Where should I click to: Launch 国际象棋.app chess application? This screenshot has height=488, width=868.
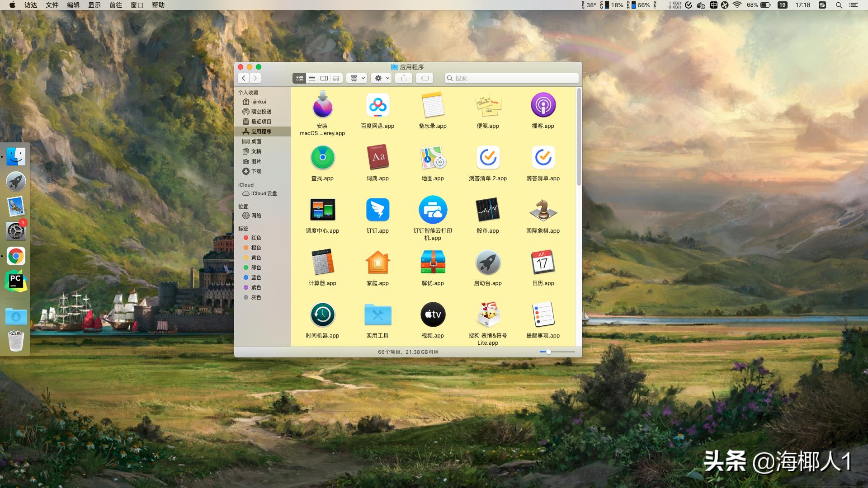click(x=543, y=209)
